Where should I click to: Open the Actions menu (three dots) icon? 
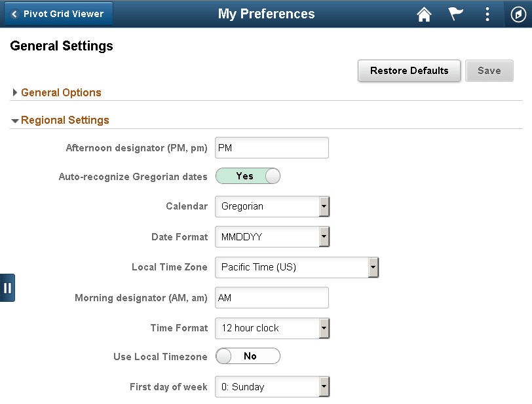(487, 14)
